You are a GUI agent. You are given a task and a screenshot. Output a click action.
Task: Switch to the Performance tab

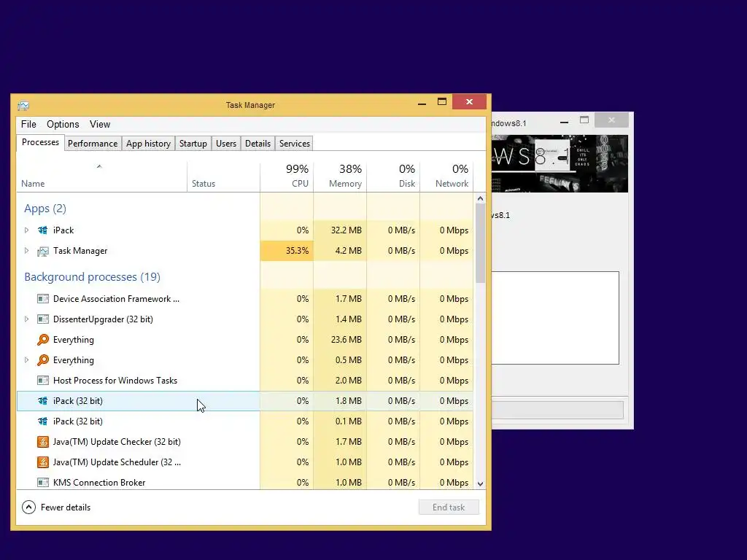(93, 144)
